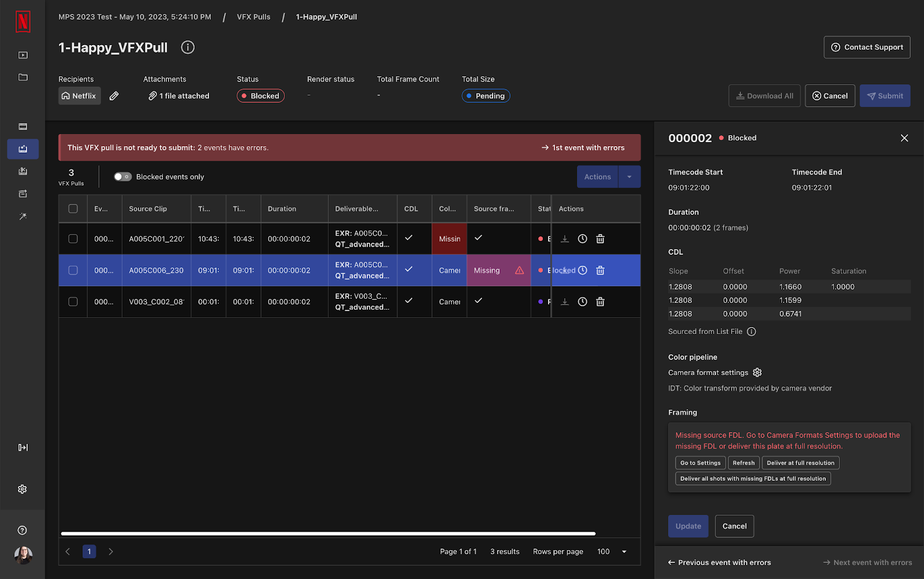Click the folder icon in left sidebar
The image size is (924, 579).
pos(23,77)
